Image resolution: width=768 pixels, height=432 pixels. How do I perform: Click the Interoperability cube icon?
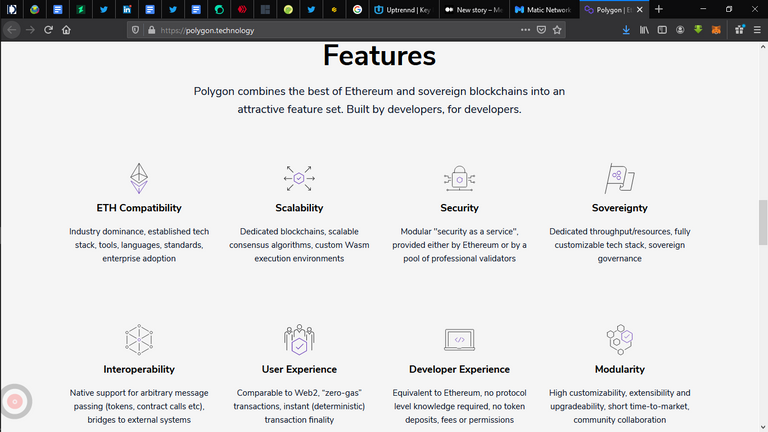point(139,339)
